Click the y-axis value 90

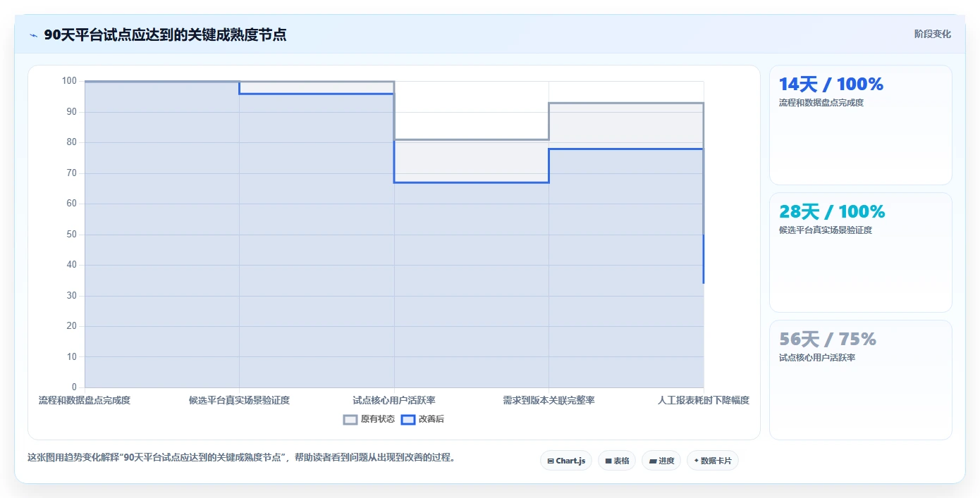point(71,111)
